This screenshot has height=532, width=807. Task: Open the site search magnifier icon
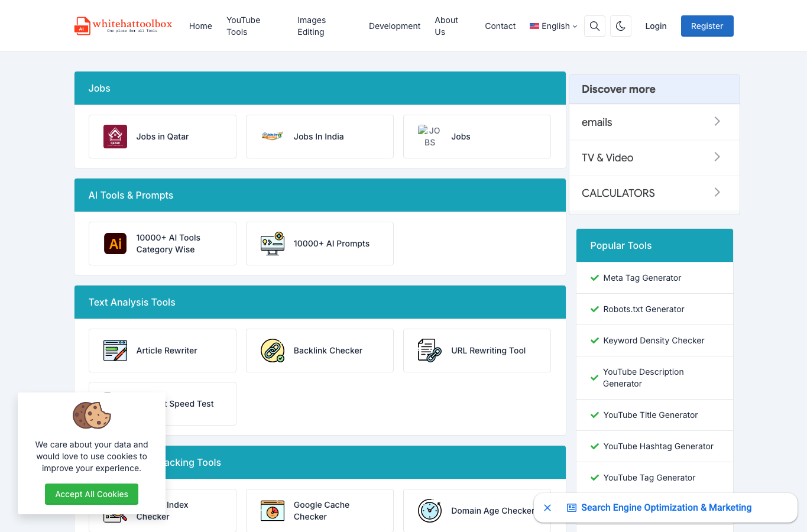click(x=595, y=26)
